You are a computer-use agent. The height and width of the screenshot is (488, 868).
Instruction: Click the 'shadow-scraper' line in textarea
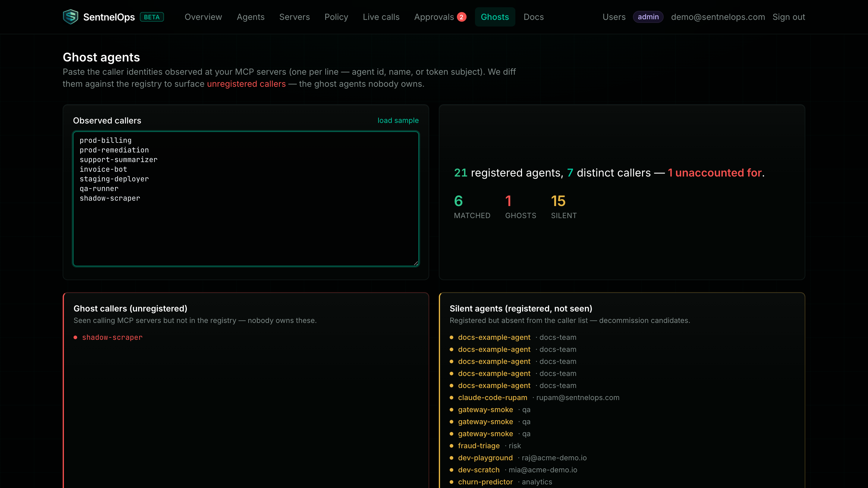[110, 199]
